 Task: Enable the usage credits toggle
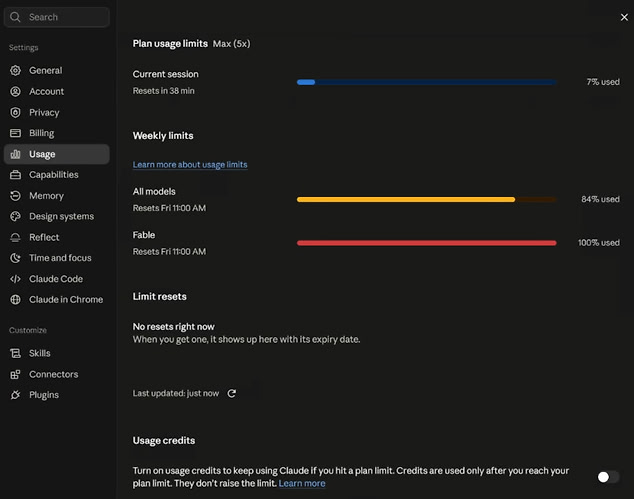608,477
